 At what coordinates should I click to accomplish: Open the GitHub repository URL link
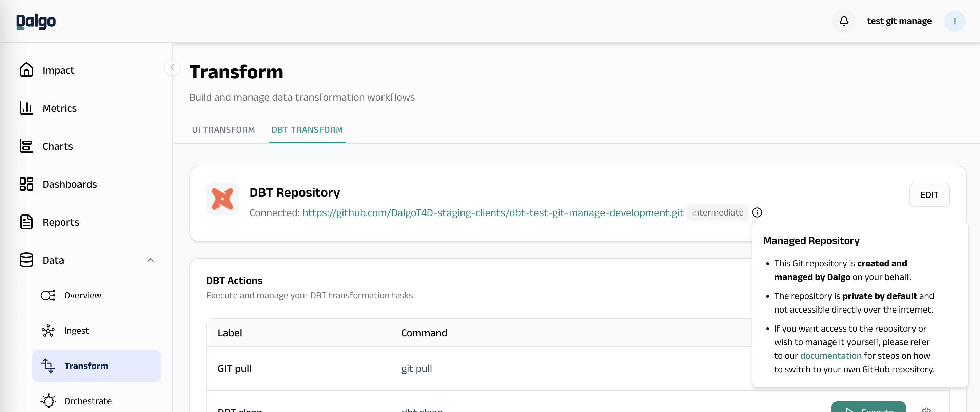[x=493, y=212]
